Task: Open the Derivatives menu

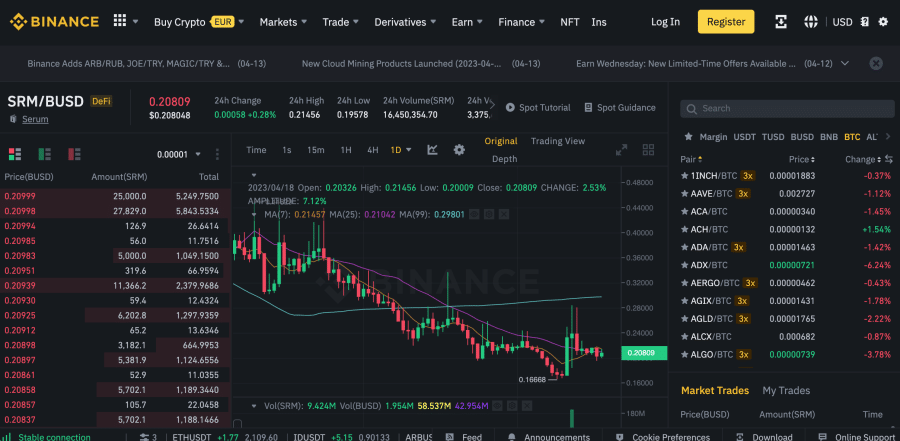Action: pyautogui.click(x=405, y=22)
